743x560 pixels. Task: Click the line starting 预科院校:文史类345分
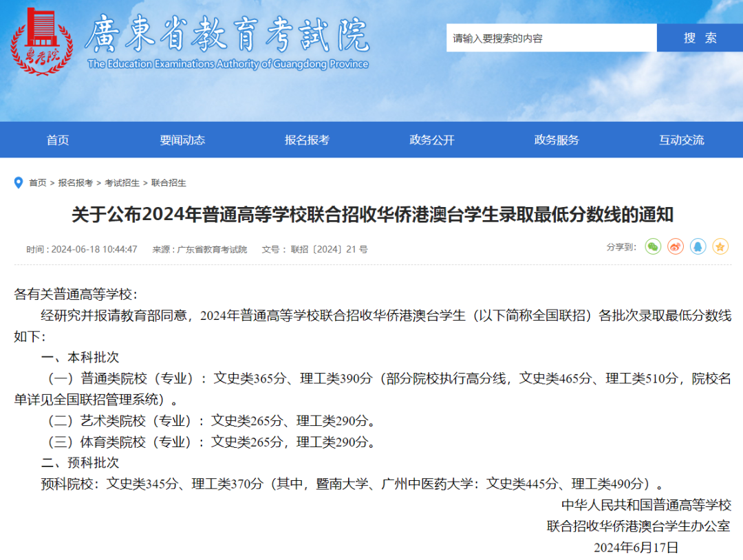coord(352,484)
